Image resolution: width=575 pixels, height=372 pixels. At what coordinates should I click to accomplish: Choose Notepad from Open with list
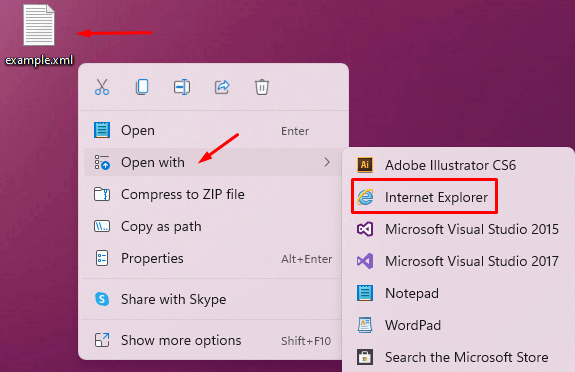coord(458,293)
